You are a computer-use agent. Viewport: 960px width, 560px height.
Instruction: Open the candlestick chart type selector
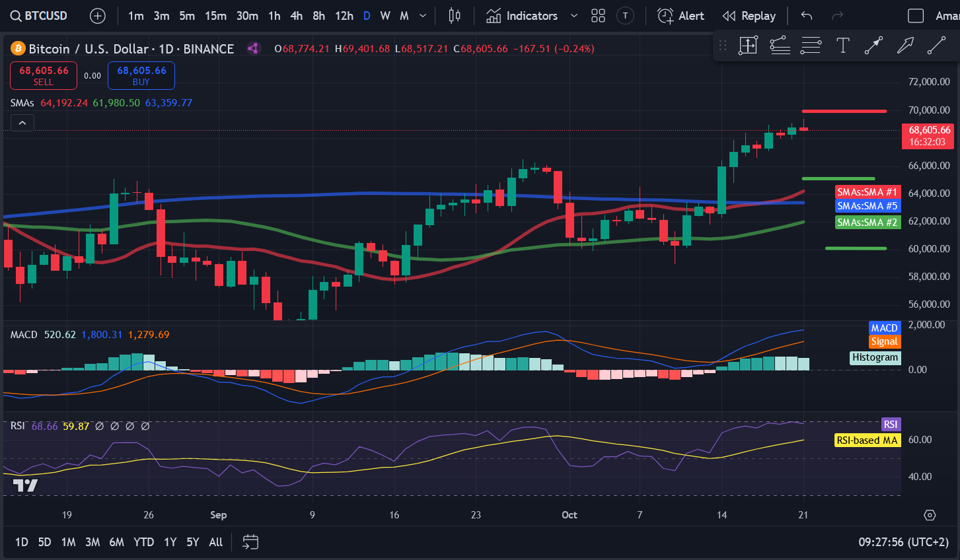[x=455, y=16]
